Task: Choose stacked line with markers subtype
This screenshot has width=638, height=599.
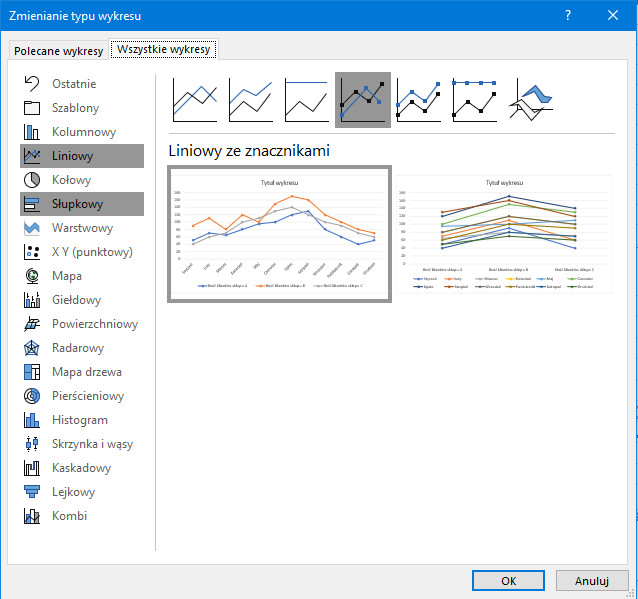Action: tap(419, 100)
